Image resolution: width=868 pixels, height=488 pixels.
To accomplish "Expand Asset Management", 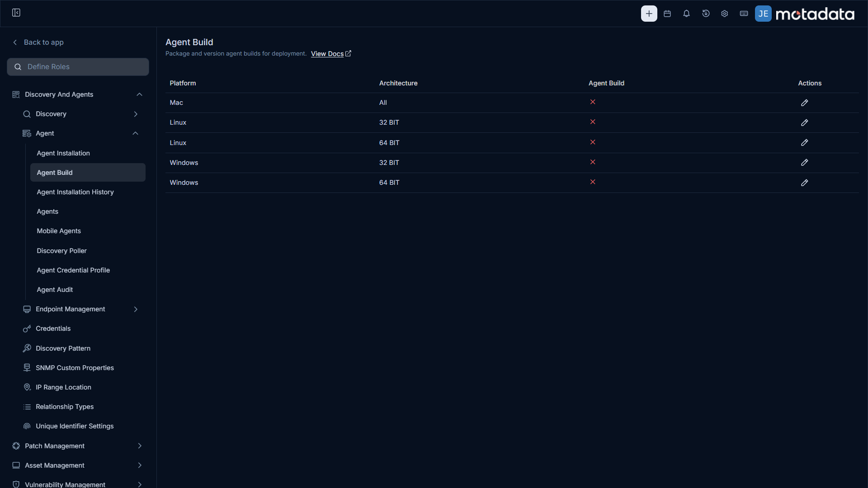I will pos(140,465).
